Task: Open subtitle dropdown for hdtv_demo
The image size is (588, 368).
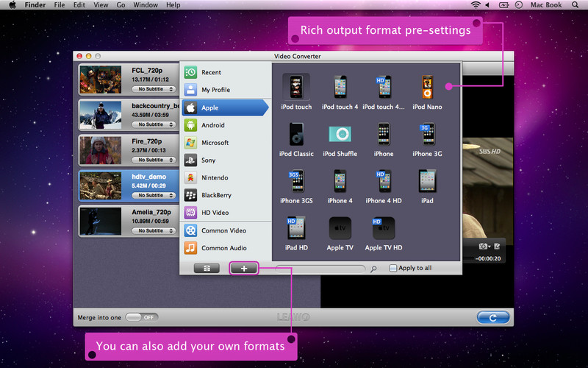Action: coord(154,196)
